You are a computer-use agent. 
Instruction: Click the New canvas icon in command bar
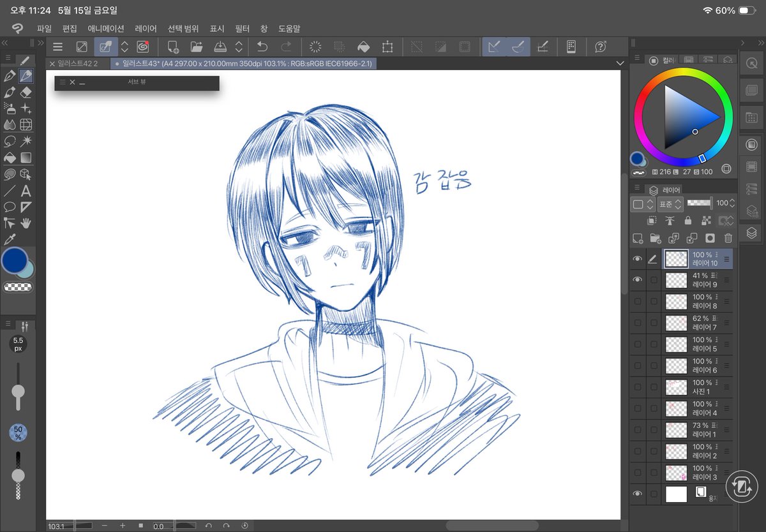[x=172, y=47]
